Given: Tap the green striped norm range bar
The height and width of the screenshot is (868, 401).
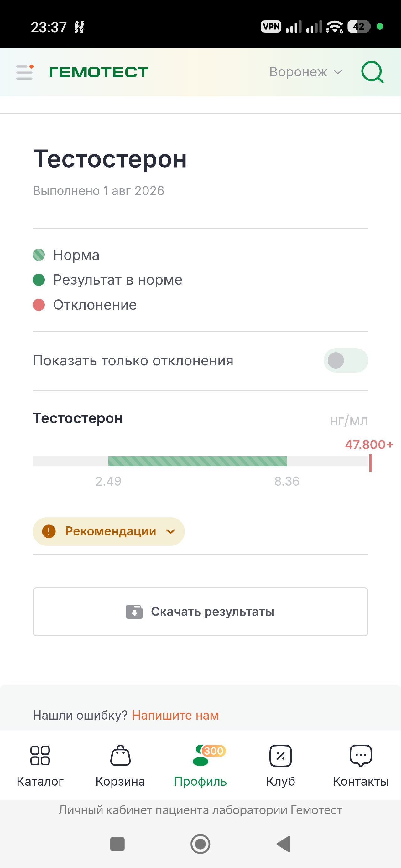Looking at the screenshot, I should point(197,461).
